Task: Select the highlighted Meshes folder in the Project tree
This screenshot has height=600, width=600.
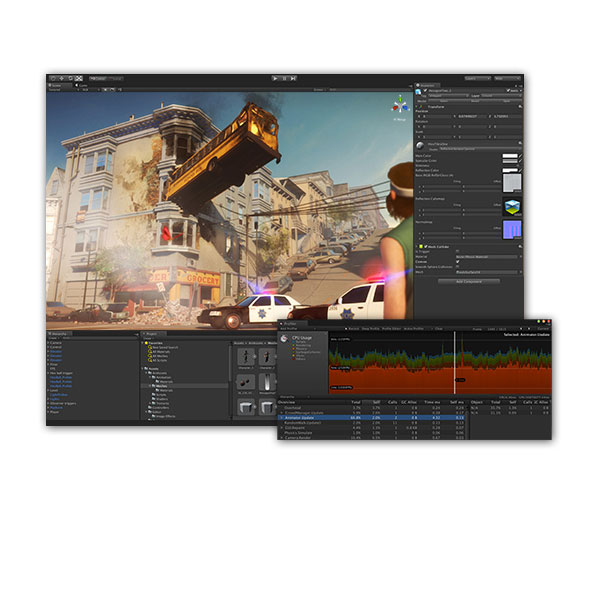Action: [161, 386]
